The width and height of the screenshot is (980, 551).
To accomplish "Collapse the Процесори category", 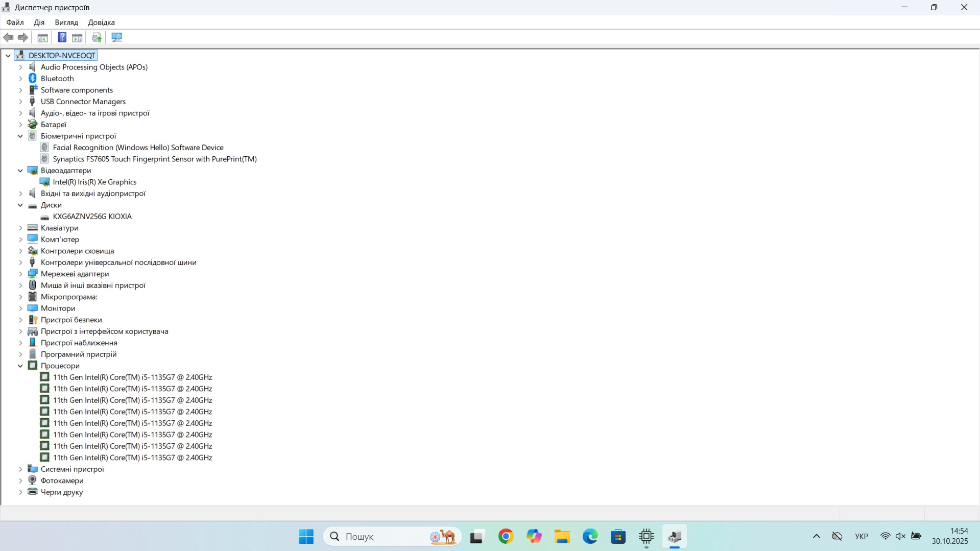I will 20,366.
